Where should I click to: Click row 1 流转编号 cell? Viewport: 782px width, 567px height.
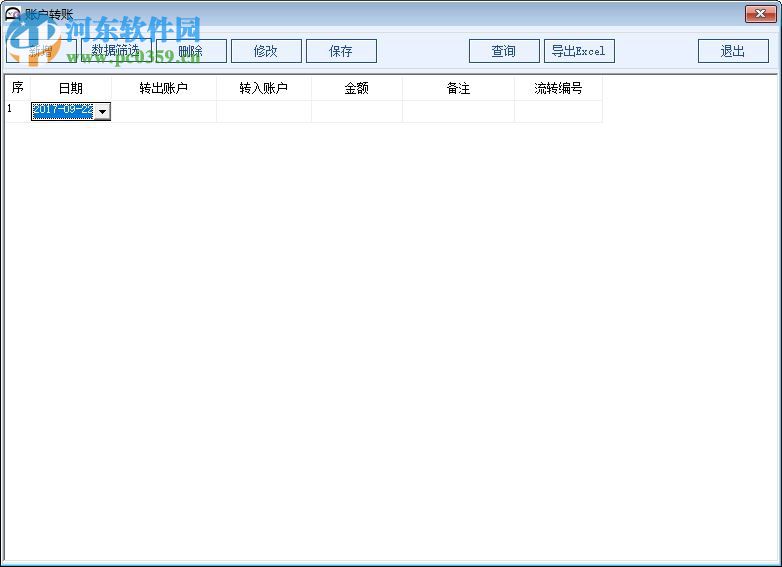(x=558, y=111)
